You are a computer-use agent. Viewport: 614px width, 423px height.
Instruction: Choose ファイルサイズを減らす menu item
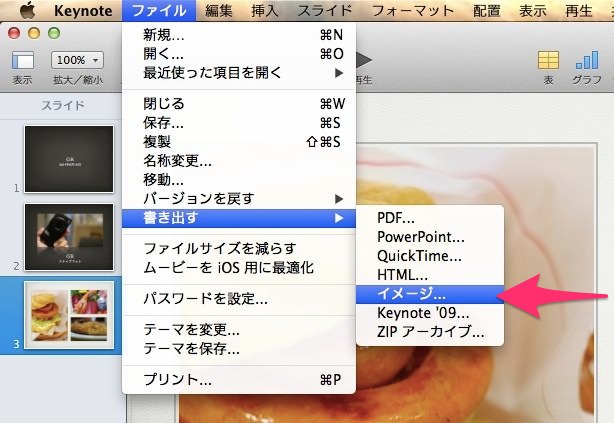point(239,249)
